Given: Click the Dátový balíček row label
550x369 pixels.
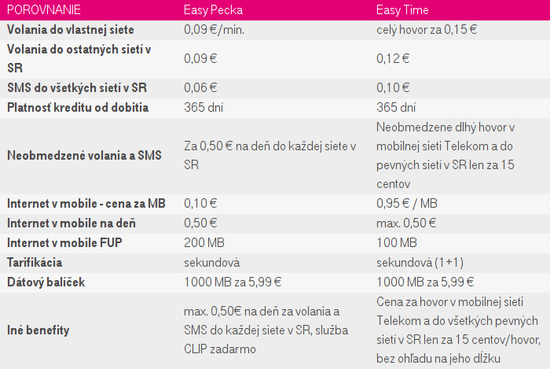Looking at the screenshot, I should 46,282.
